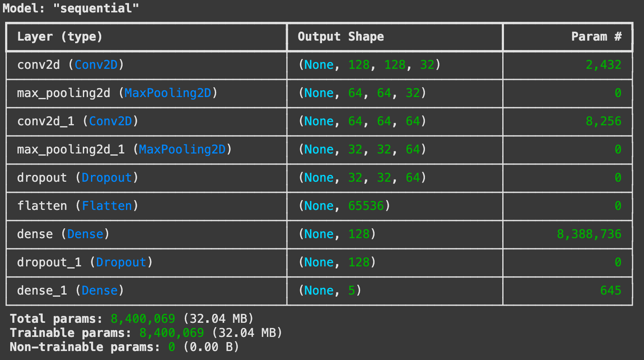
Task: Click the dense_1 (Dense) layer entry
Action: pyautogui.click(x=70, y=291)
